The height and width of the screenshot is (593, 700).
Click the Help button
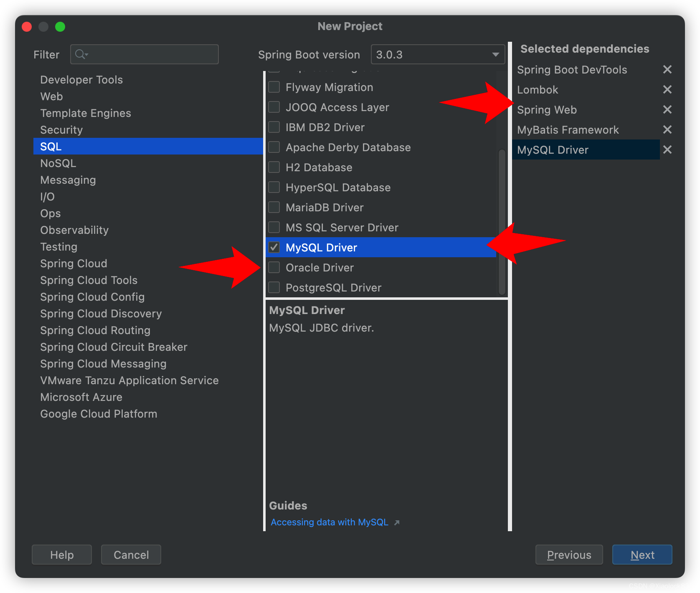62,555
